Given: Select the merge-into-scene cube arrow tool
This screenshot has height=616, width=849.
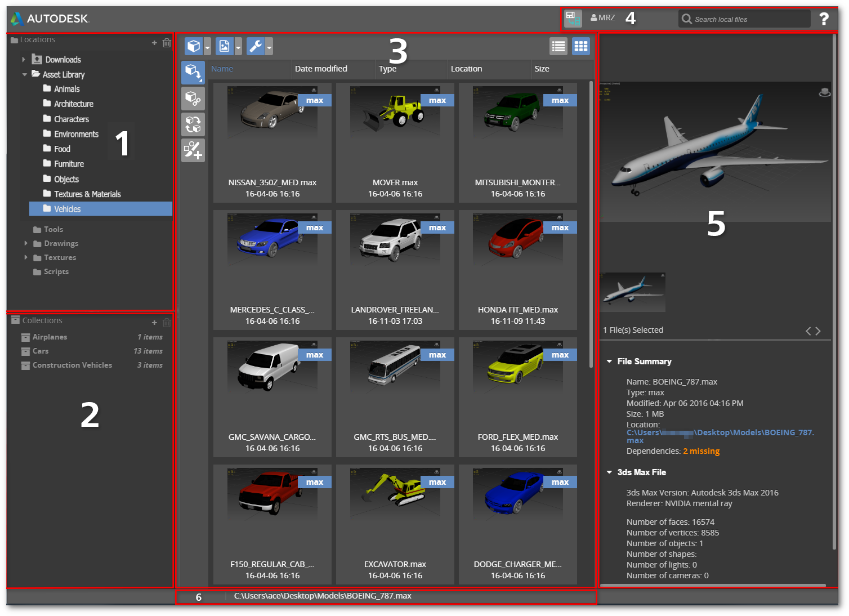Looking at the screenshot, I should click(x=193, y=73).
